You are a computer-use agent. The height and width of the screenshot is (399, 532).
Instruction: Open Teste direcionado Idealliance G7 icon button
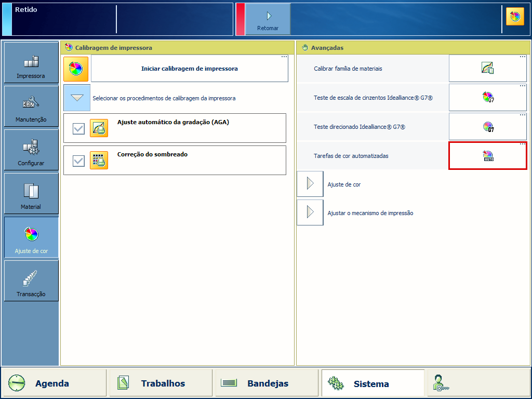487,127
